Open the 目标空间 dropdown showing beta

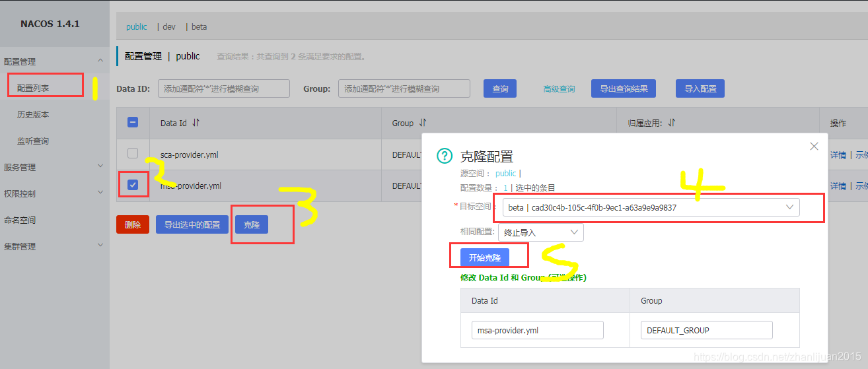click(651, 207)
